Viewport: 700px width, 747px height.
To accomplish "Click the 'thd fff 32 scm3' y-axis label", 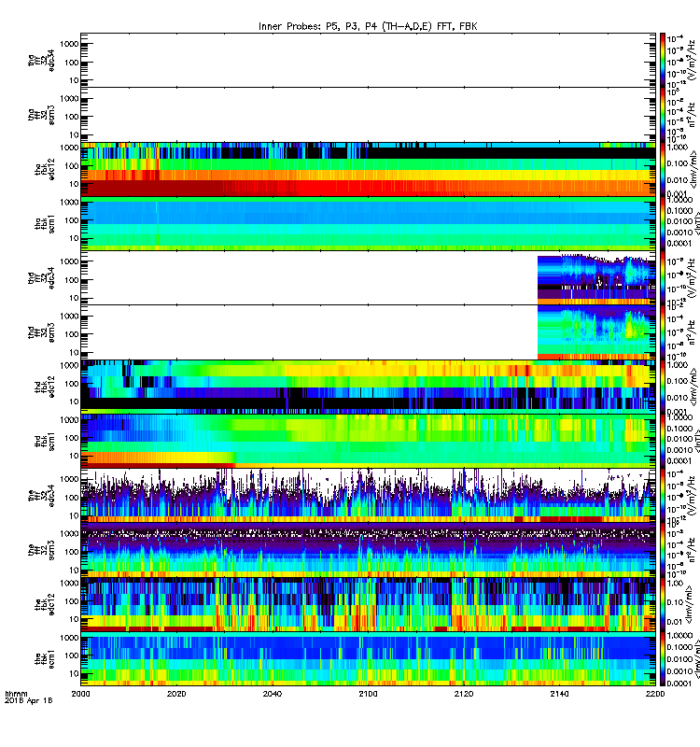I will [41, 332].
